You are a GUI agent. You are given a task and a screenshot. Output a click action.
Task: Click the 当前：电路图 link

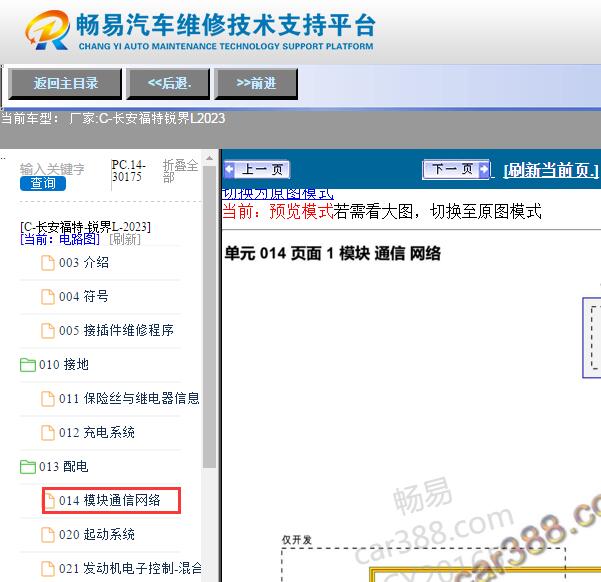(x=60, y=239)
